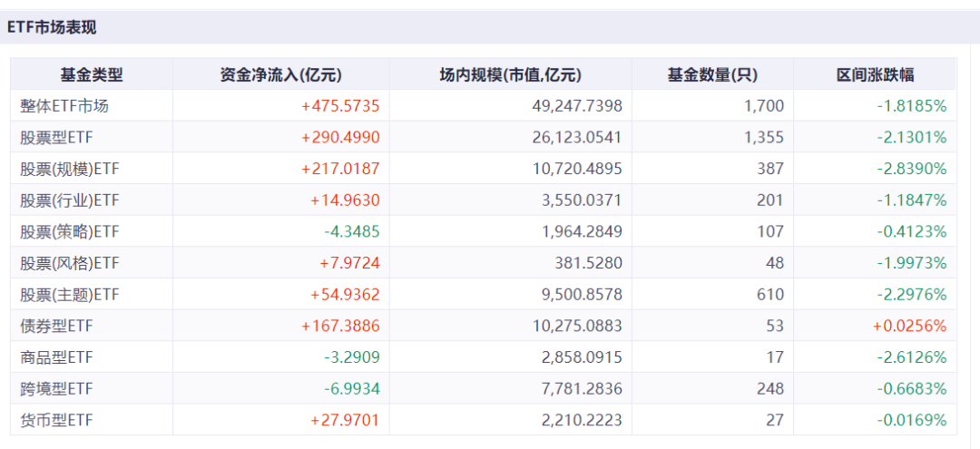Click the 资金净流入(亿元) column header
Viewport: 980px width, 449px height.
click(x=281, y=75)
